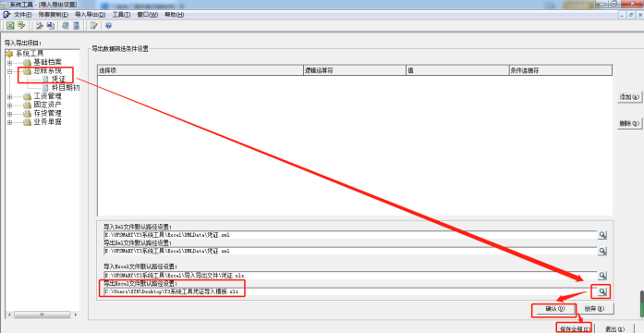Click the tree panel horizontal scrollbar thumb

tap(42, 315)
